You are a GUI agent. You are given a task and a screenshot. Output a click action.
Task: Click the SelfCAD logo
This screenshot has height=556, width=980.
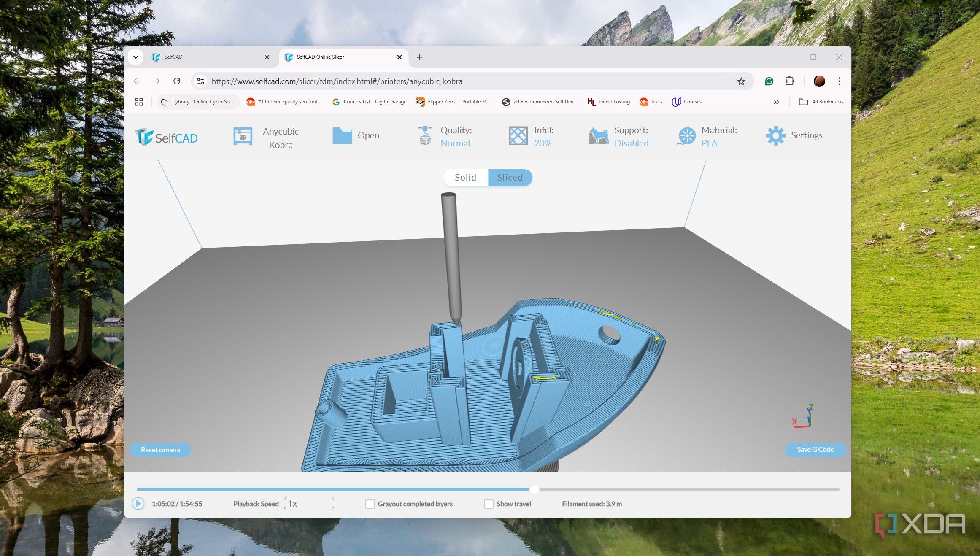(167, 137)
